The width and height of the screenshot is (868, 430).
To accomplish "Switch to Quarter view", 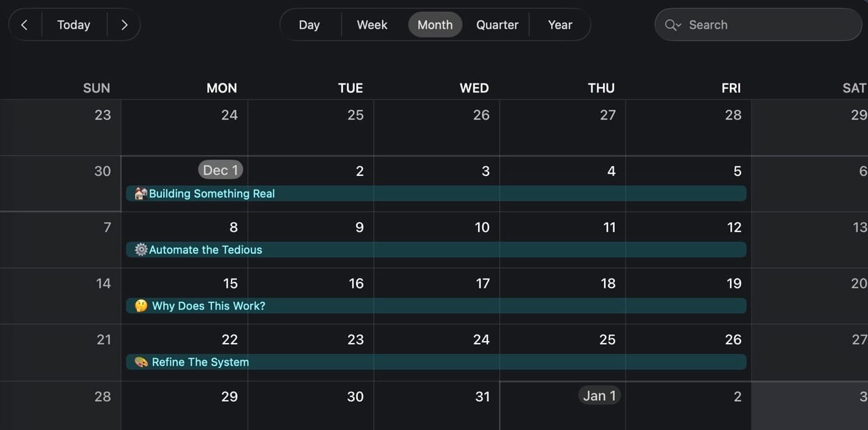I will coord(497,25).
